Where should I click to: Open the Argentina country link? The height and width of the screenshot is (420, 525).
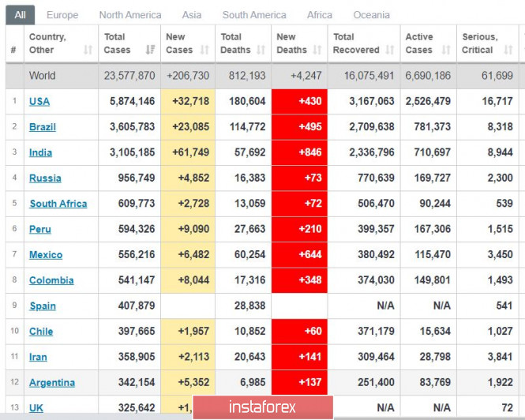(x=52, y=383)
